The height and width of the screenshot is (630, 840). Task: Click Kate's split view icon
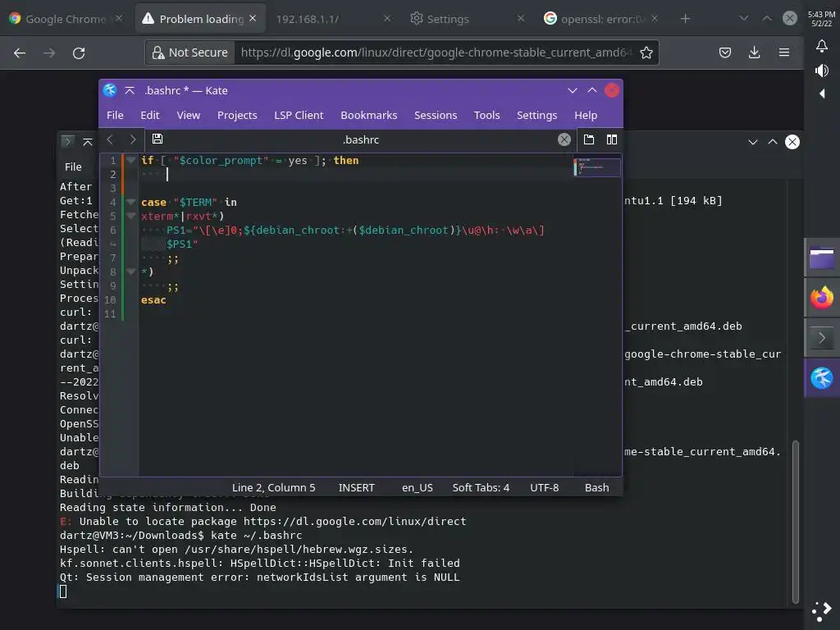click(x=611, y=139)
